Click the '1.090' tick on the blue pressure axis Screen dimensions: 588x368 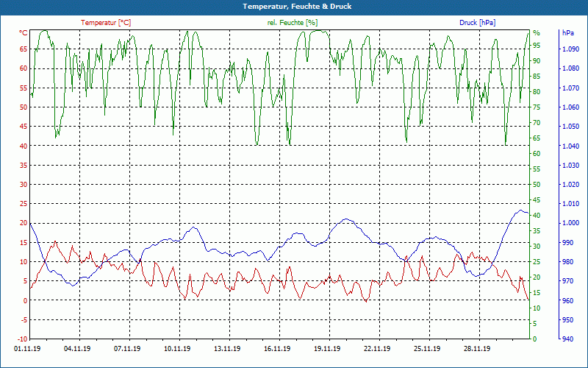click(x=571, y=49)
